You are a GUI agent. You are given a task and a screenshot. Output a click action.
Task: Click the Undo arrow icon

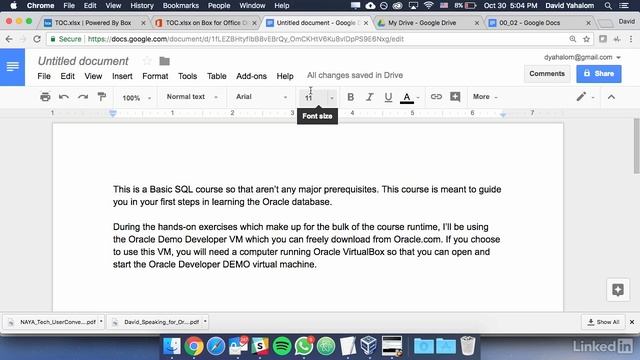(x=64, y=97)
